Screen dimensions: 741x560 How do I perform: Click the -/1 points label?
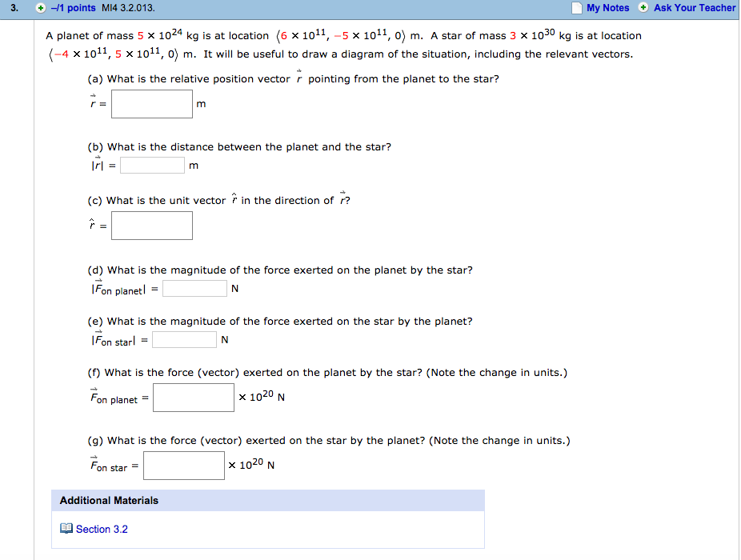click(74, 8)
